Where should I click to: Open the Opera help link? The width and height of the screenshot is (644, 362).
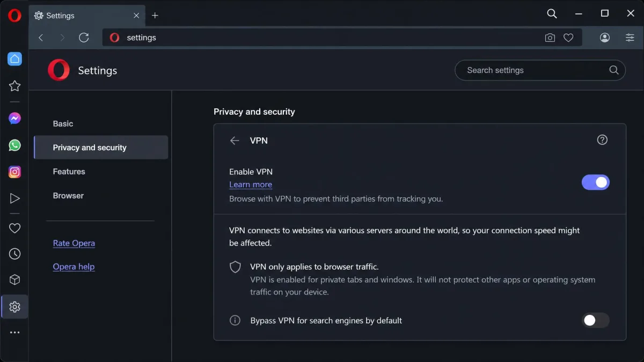74,267
